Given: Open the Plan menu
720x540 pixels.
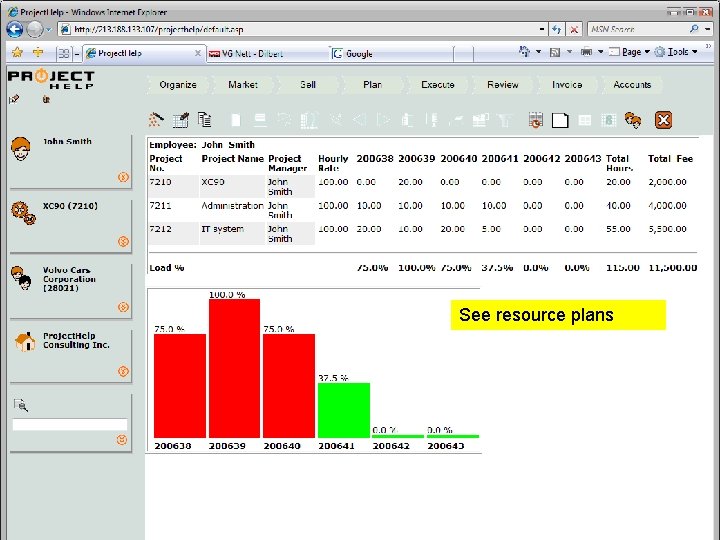Looking at the screenshot, I should click(372, 84).
